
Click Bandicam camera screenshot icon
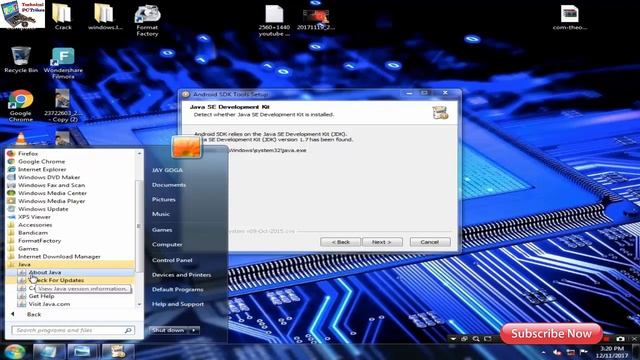coord(620,339)
